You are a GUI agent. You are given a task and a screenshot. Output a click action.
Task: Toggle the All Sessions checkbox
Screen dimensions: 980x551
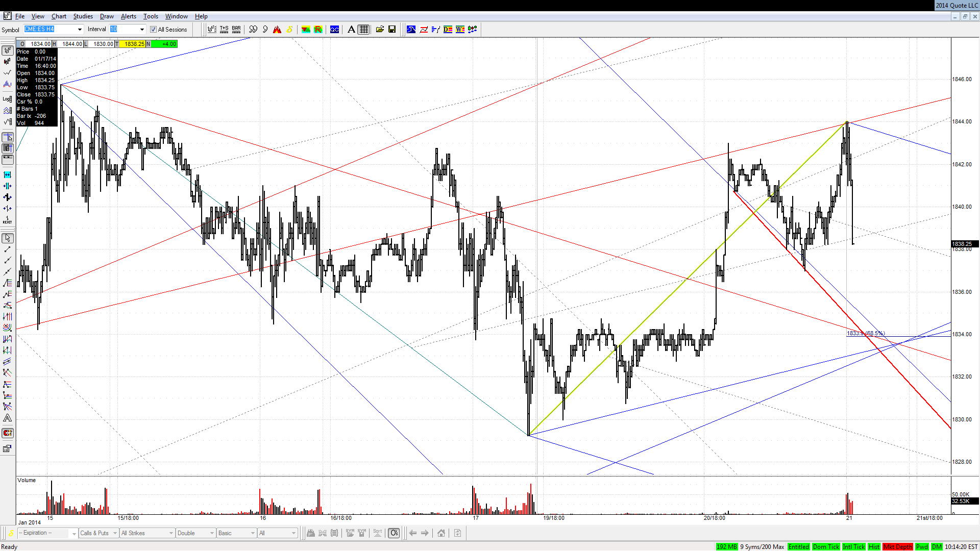[153, 30]
